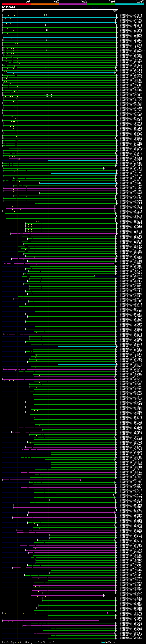Select label UniRef100_Q9LIE8
The height and width of the screenshot is (644, 146).
coord(131,95)
